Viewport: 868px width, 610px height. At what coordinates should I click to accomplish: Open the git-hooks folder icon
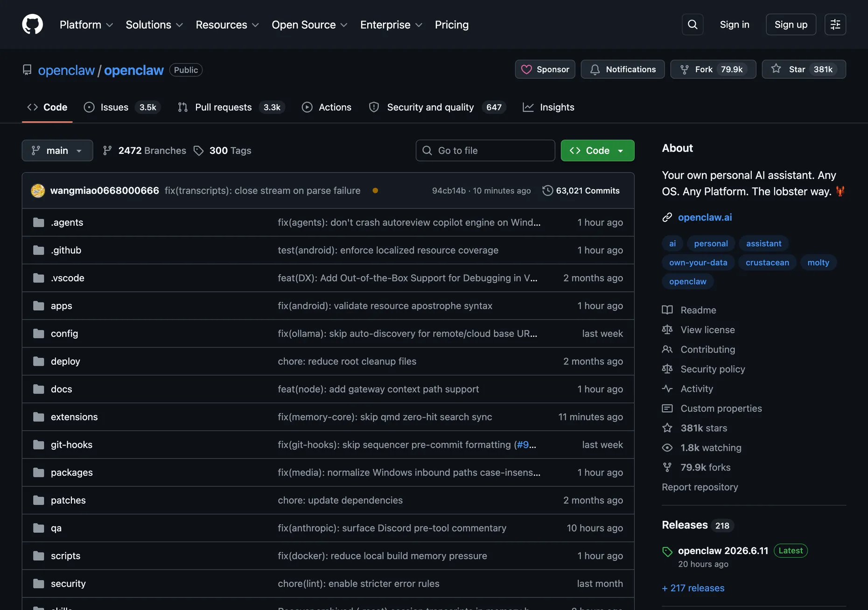(x=39, y=444)
